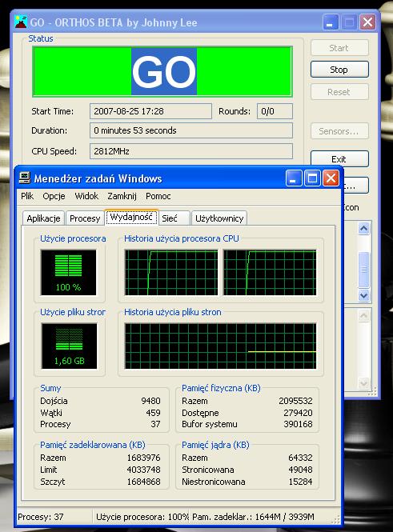Click status bar 'Pam. zadeklar.: 1644M / 3939M'

pos(253,517)
